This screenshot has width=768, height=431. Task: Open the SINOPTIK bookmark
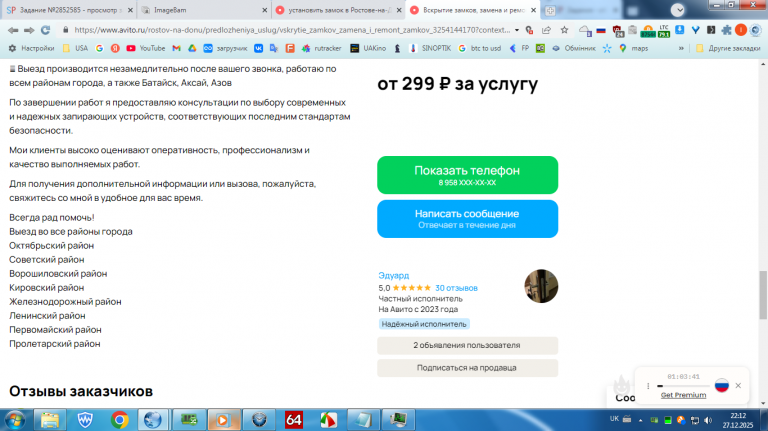(430, 48)
